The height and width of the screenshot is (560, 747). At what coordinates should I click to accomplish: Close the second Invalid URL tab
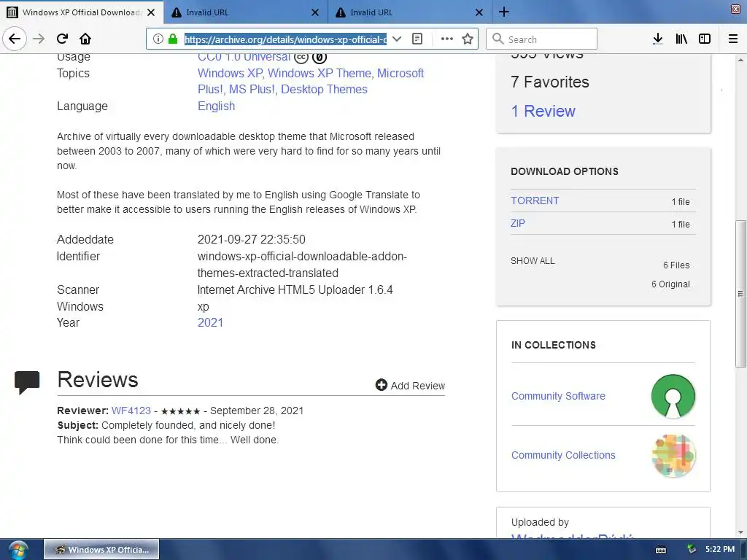(479, 12)
